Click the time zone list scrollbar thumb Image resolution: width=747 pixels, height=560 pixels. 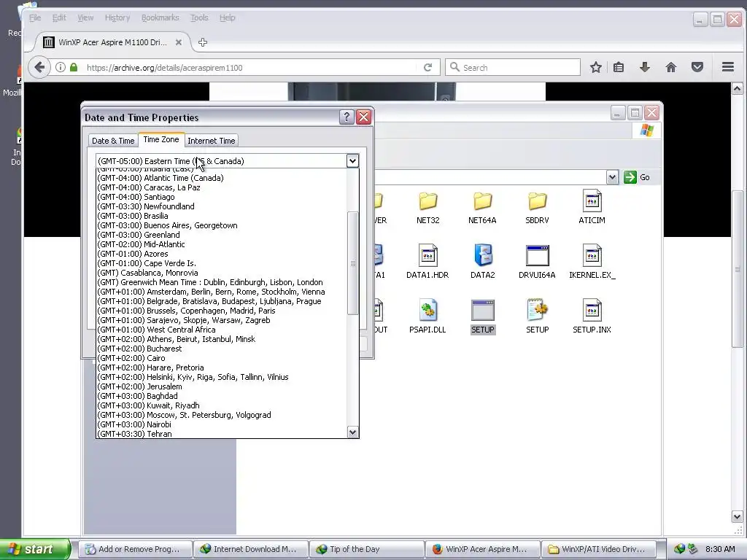point(352,263)
